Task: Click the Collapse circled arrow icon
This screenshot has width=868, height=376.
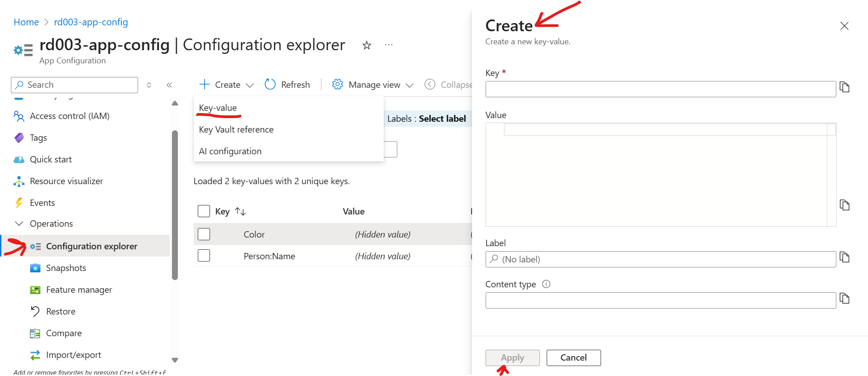Action: point(430,85)
